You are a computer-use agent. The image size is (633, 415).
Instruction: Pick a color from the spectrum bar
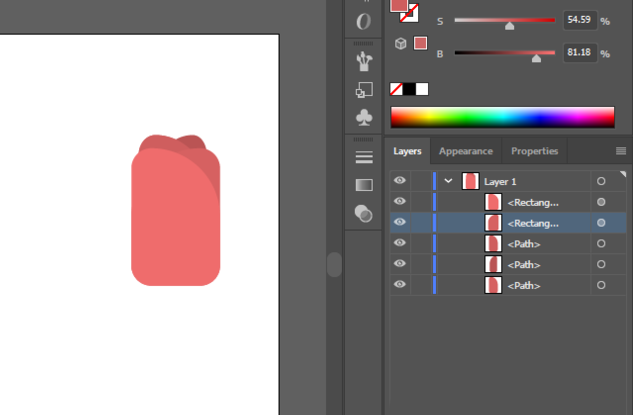503,117
